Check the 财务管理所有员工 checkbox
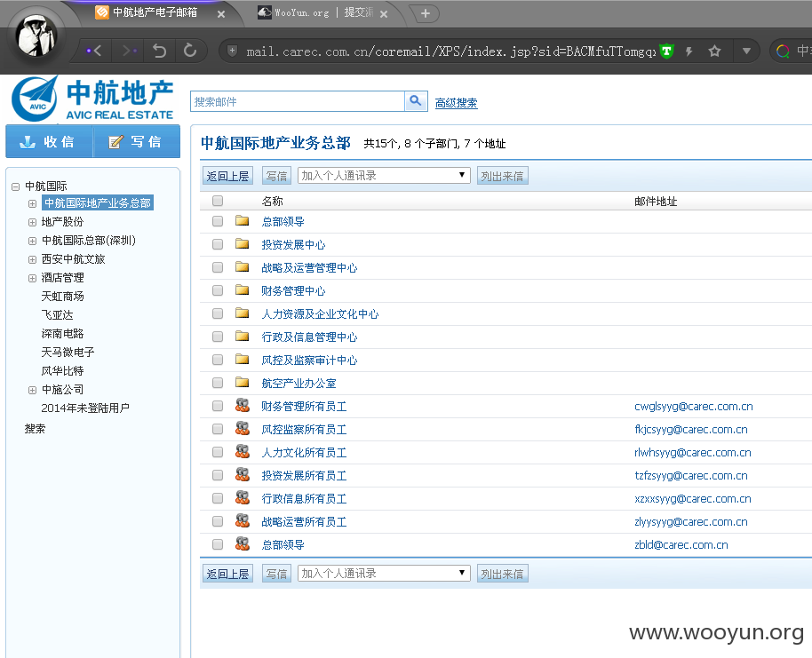The image size is (812, 658). click(x=218, y=406)
